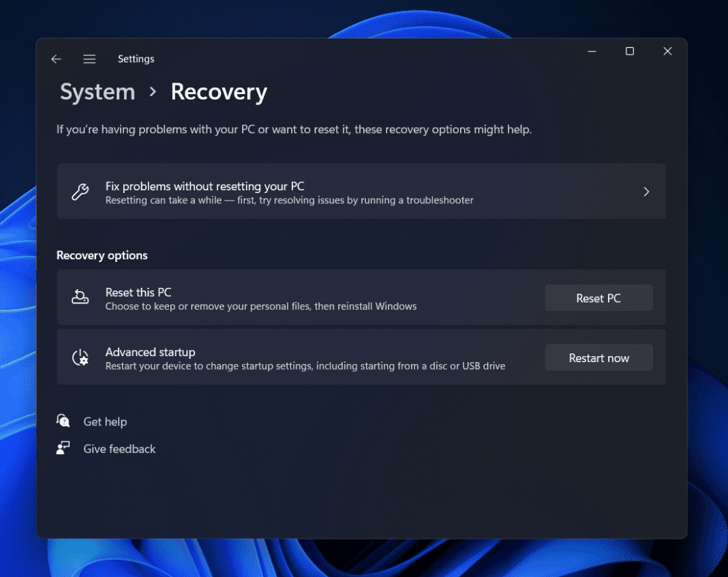Open the navigation hamburger menu
This screenshot has width=728, height=577.
pos(89,59)
